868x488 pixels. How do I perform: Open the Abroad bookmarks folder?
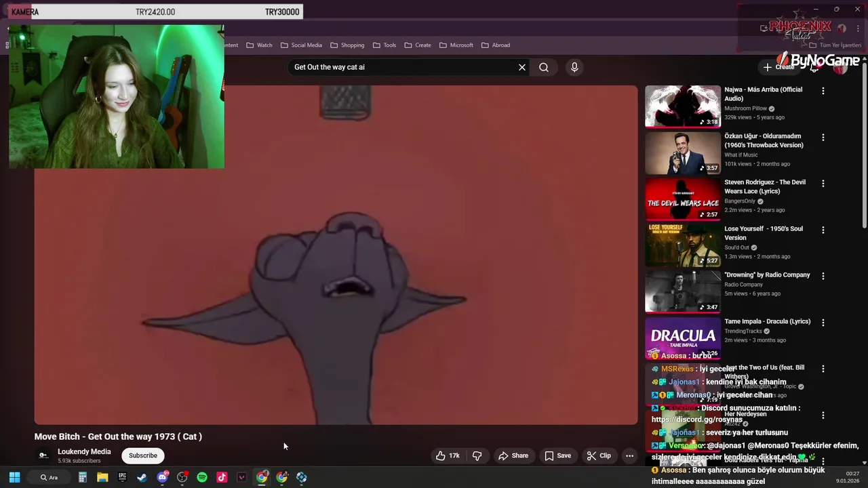click(496, 45)
